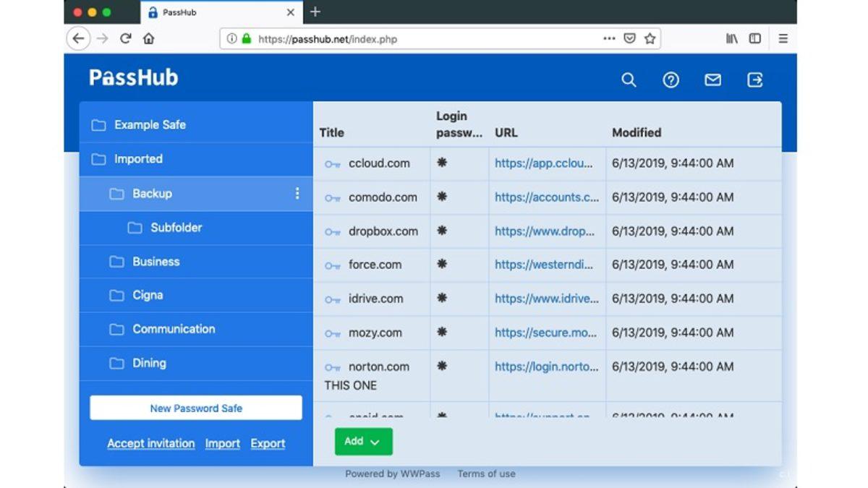Open messages using the envelope icon
This screenshot has height=488, width=868.
[x=712, y=80]
